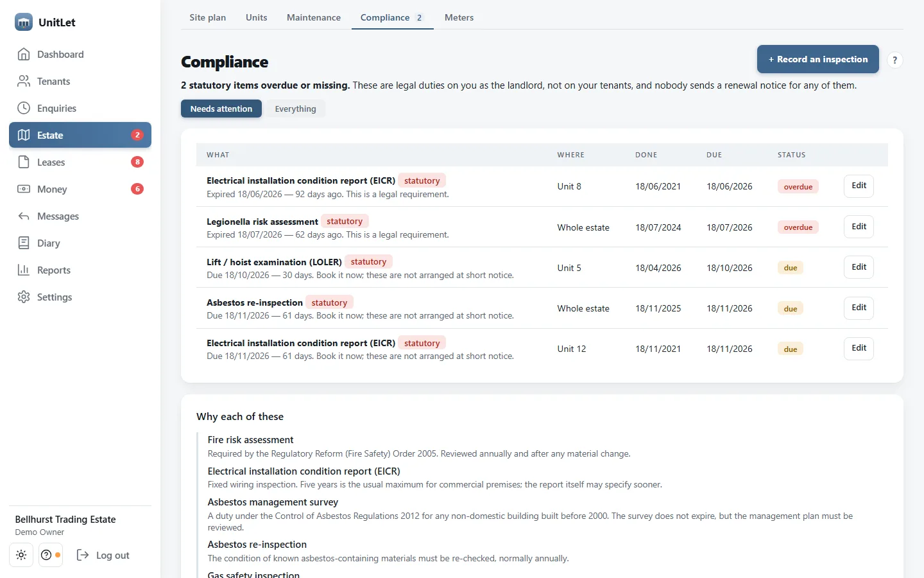Screen dimensions: 924x578
Task: Toggle the light/dark theme sun icon
Action: click(21, 556)
